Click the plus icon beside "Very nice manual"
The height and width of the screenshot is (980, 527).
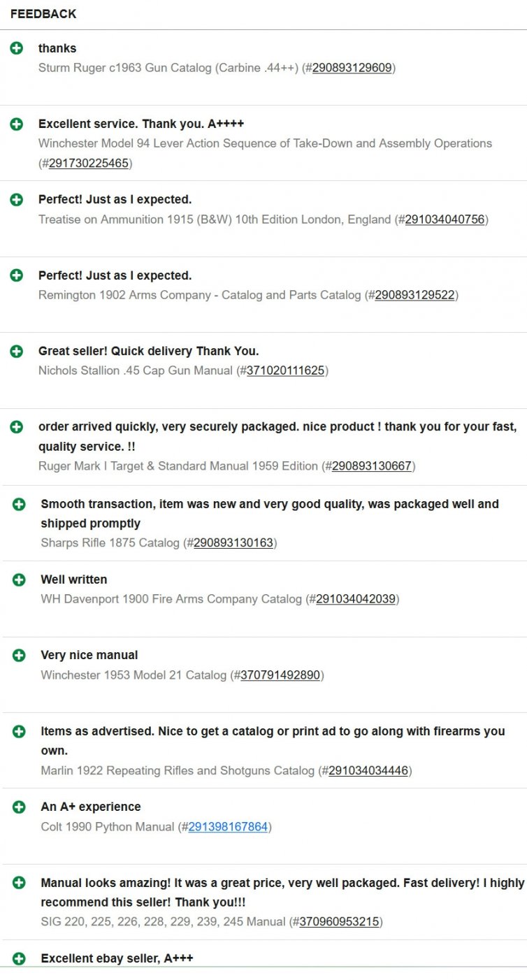19,655
